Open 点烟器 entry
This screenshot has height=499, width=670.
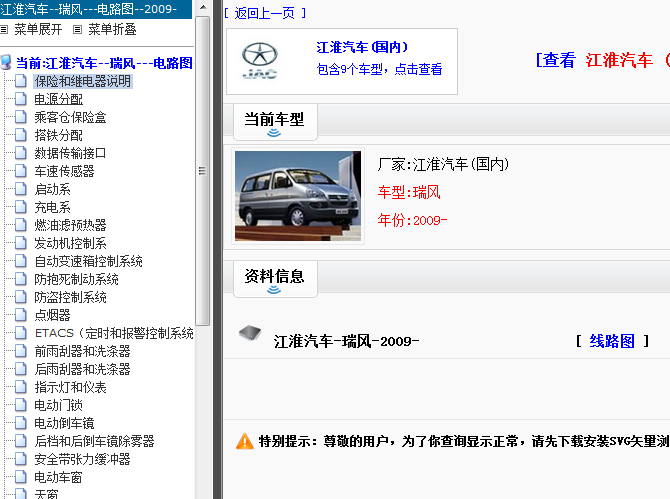(x=53, y=315)
